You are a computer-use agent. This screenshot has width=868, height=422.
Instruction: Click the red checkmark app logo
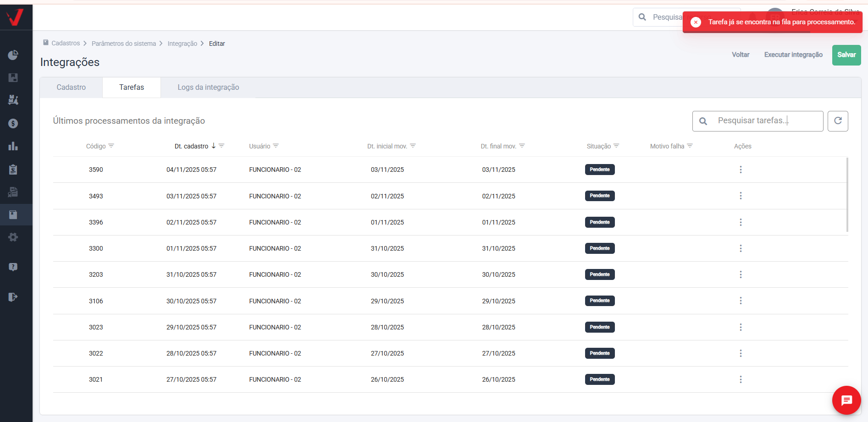tap(15, 17)
